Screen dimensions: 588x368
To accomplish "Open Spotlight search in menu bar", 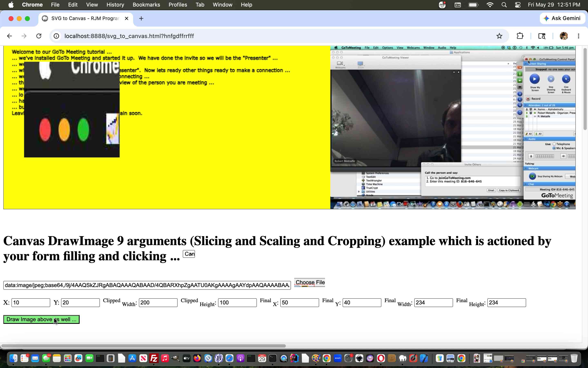I will 504,5.
